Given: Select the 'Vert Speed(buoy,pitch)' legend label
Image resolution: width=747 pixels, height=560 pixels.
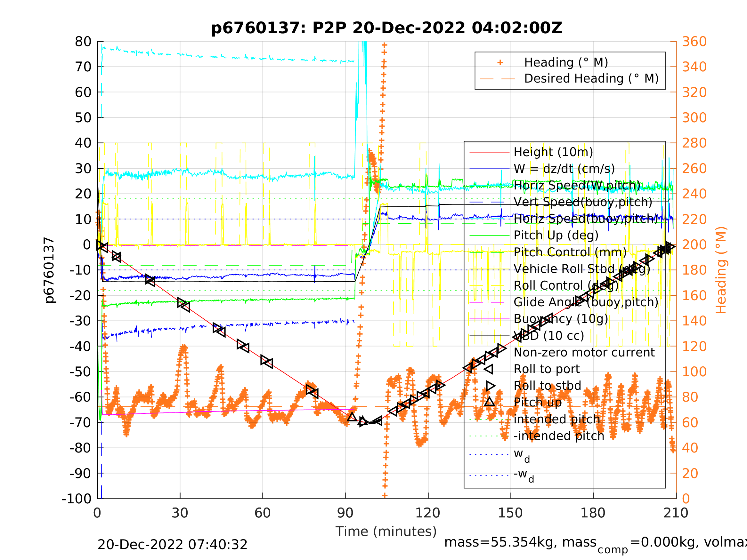Looking at the screenshot, I should tap(583, 202).
